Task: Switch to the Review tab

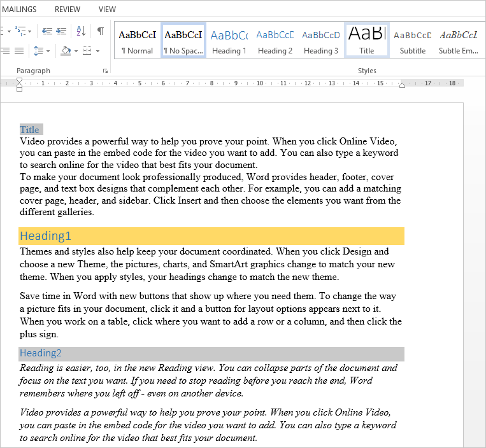Action: 68,9
